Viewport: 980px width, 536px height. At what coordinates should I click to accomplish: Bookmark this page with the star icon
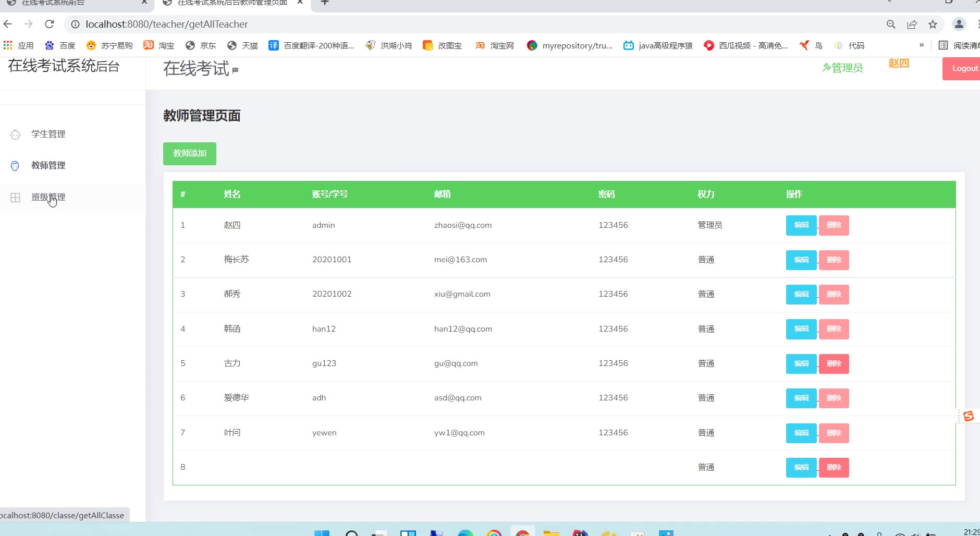pos(933,24)
